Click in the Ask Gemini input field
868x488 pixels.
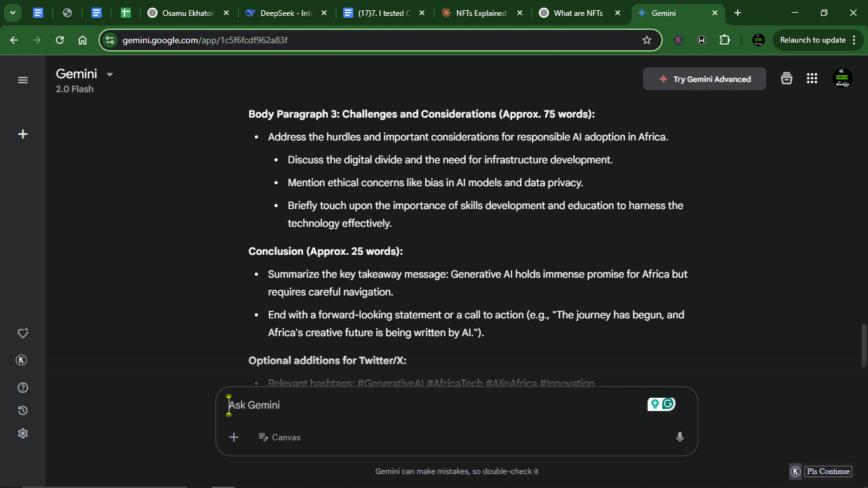pos(432,405)
